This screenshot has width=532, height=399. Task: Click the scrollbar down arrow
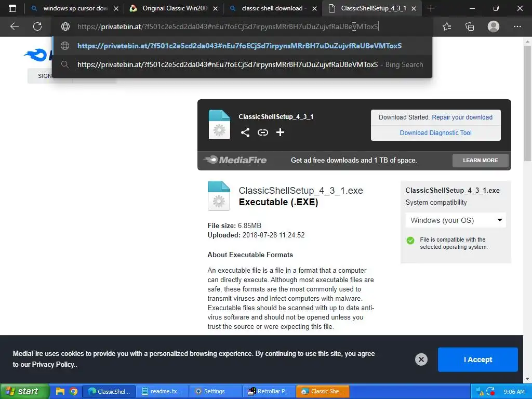point(527,378)
